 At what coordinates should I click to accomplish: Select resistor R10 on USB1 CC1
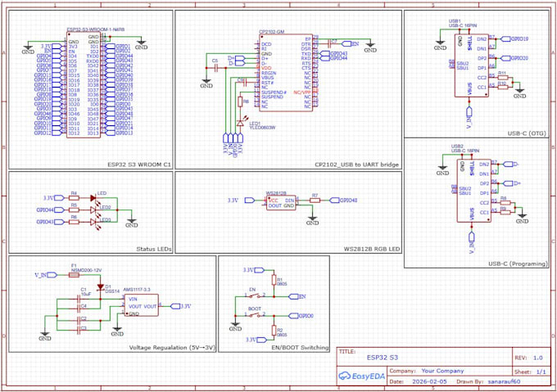[x=503, y=88]
